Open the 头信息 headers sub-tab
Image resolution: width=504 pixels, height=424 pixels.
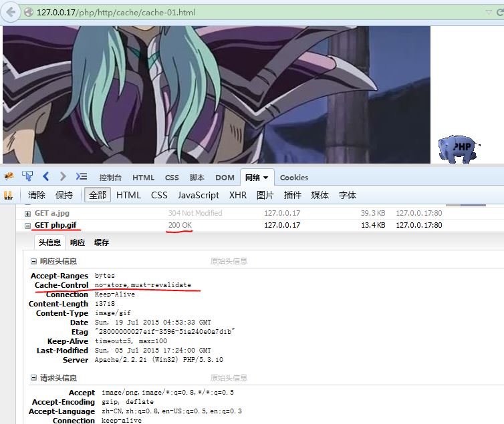coord(49,242)
